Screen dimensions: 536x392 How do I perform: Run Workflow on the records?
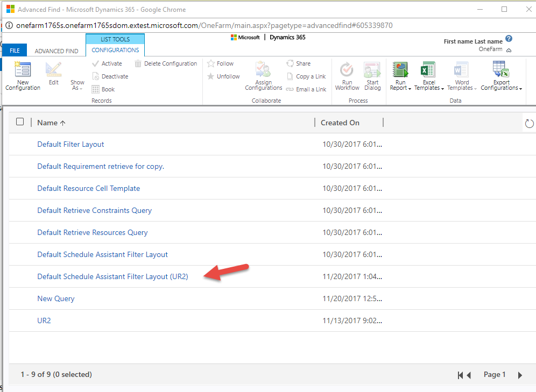coord(347,77)
